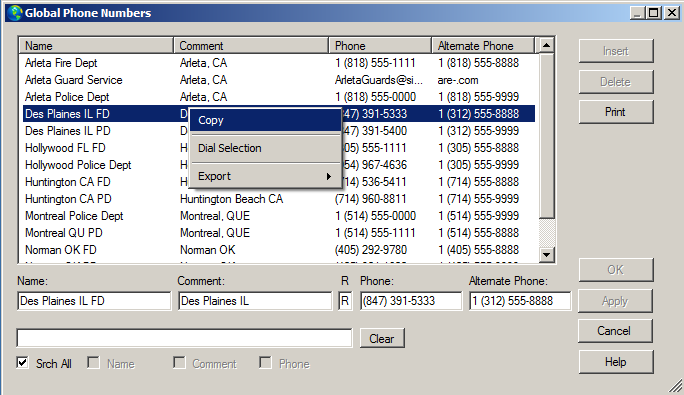Click the search text field
The height and width of the screenshot is (395, 684).
coord(184,338)
